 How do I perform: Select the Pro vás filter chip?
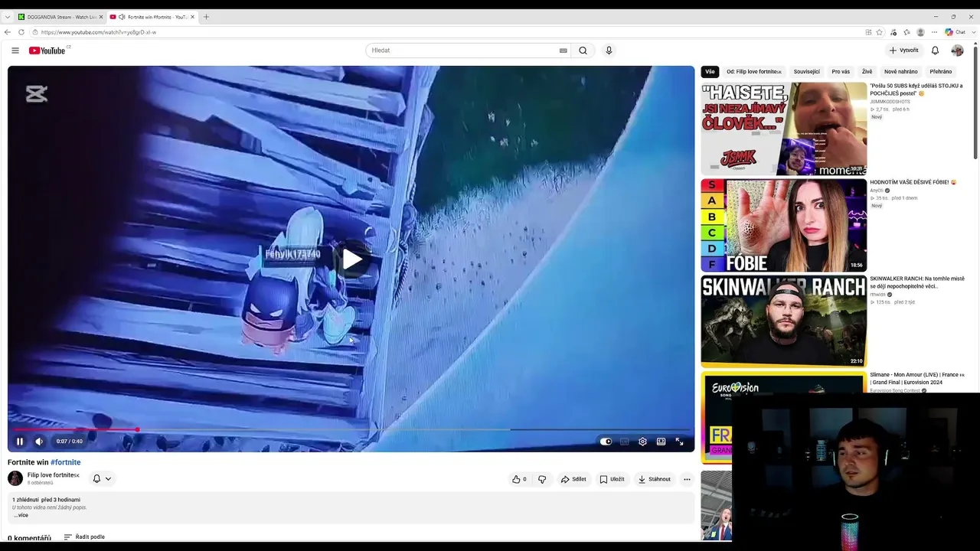pyautogui.click(x=841, y=72)
